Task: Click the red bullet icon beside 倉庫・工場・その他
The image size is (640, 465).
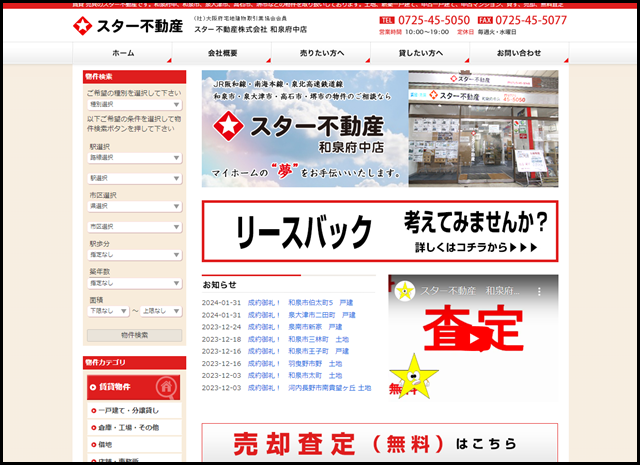Action: tap(95, 427)
